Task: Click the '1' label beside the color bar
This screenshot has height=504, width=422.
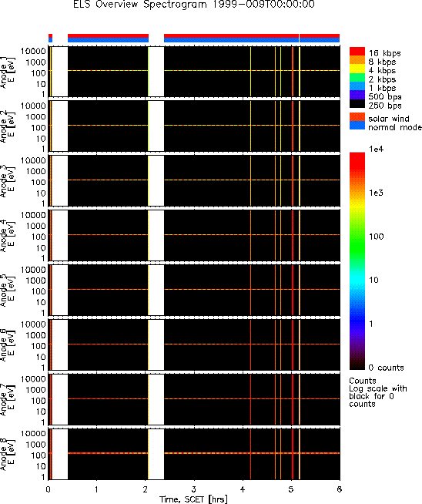Action: point(371,324)
